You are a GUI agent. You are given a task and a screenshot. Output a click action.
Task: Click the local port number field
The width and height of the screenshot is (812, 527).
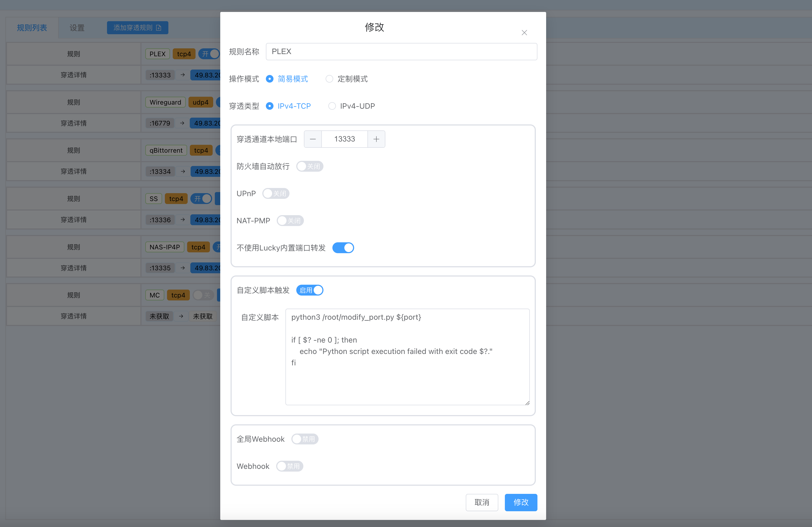pos(344,139)
